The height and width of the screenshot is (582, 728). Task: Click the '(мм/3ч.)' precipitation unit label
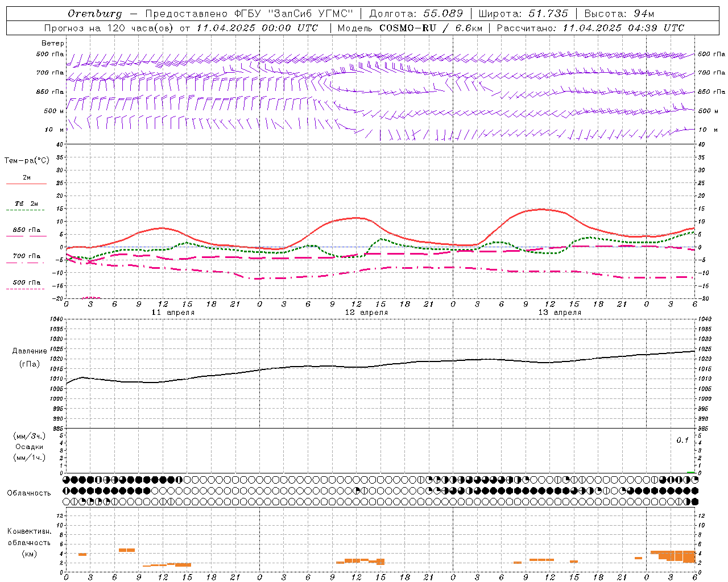pos(30,436)
